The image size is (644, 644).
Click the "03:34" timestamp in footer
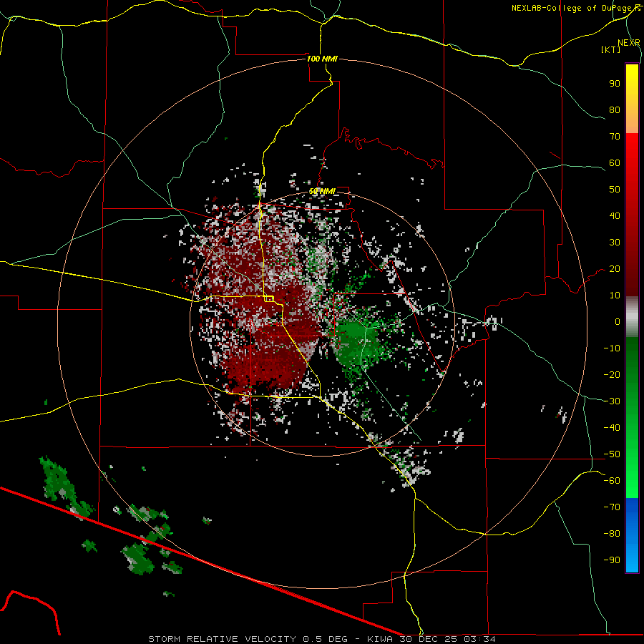[x=479, y=639]
